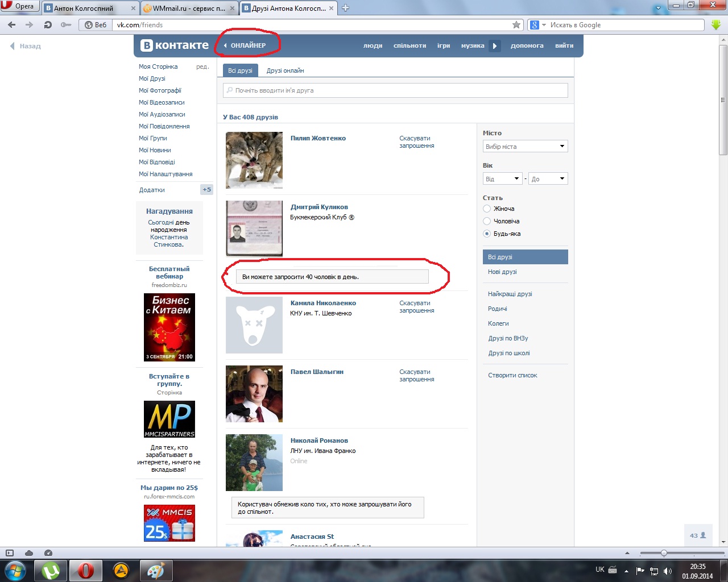
Task: Bookmark the page with the star icon
Action: pos(516,25)
